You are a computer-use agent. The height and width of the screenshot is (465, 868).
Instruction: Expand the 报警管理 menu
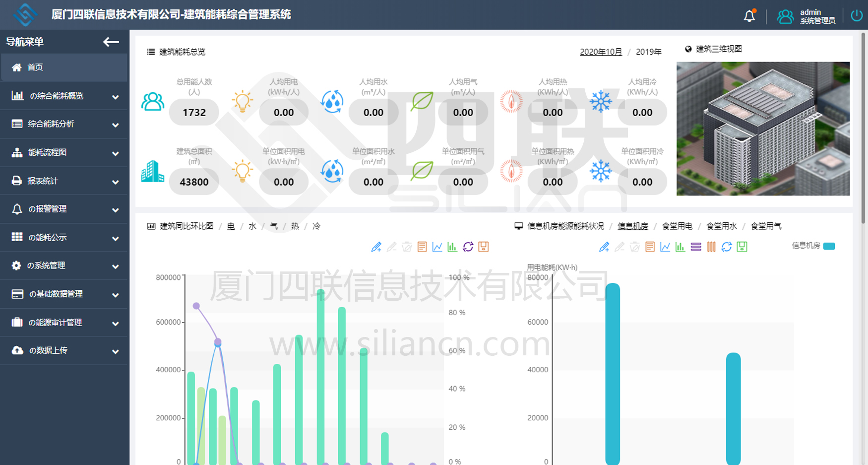tap(64, 209)
